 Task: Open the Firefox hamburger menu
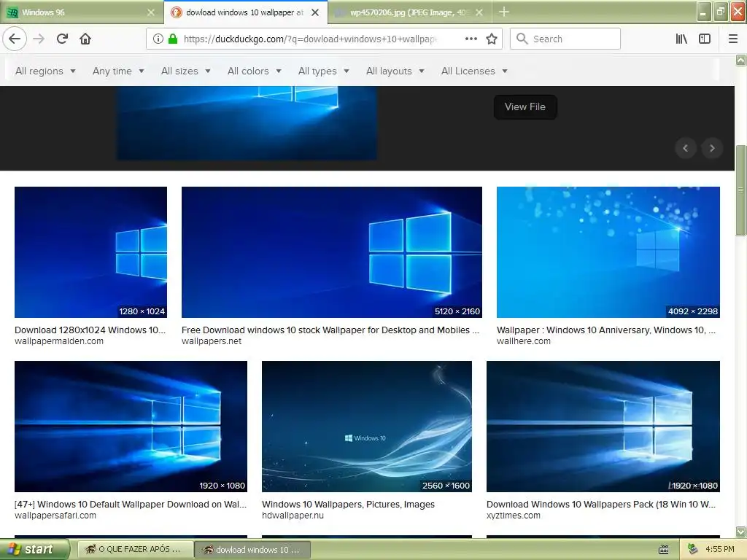[733, 39]
